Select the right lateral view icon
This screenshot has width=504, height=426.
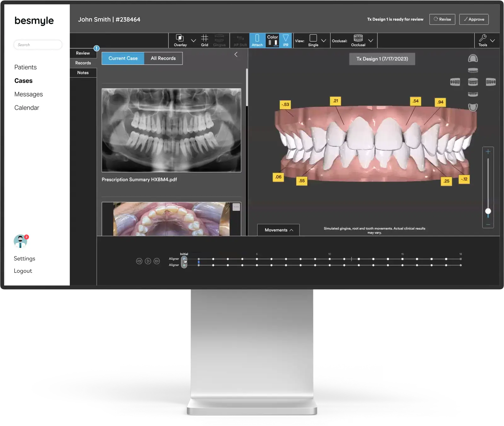(490, 82)
